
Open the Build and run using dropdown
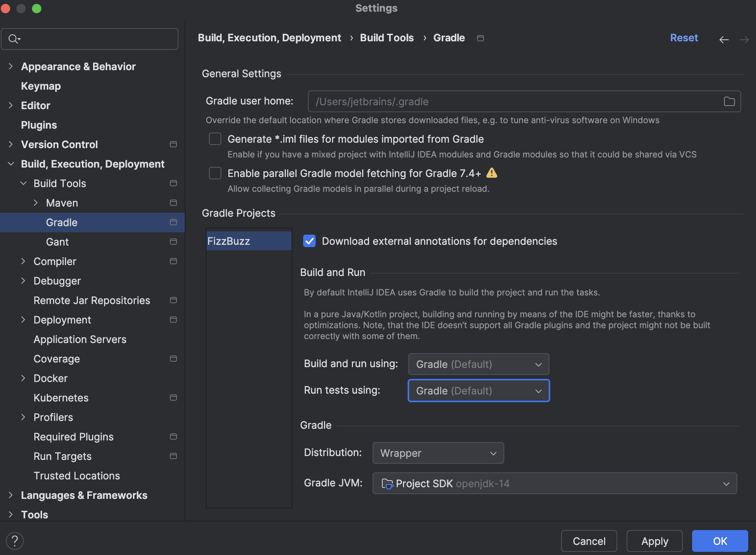(478, 364)
